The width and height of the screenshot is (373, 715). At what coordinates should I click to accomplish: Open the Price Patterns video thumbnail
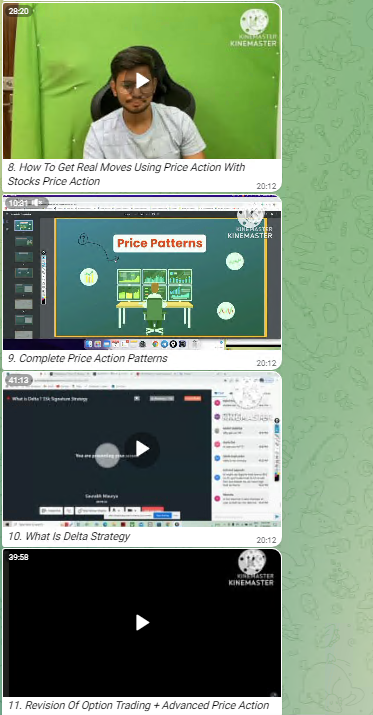click(x=142, y=273)
